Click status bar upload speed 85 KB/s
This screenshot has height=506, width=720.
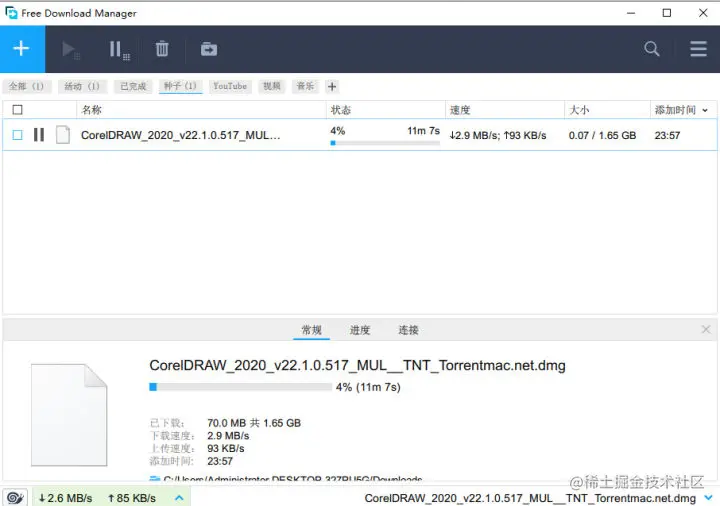coord(132,498)
